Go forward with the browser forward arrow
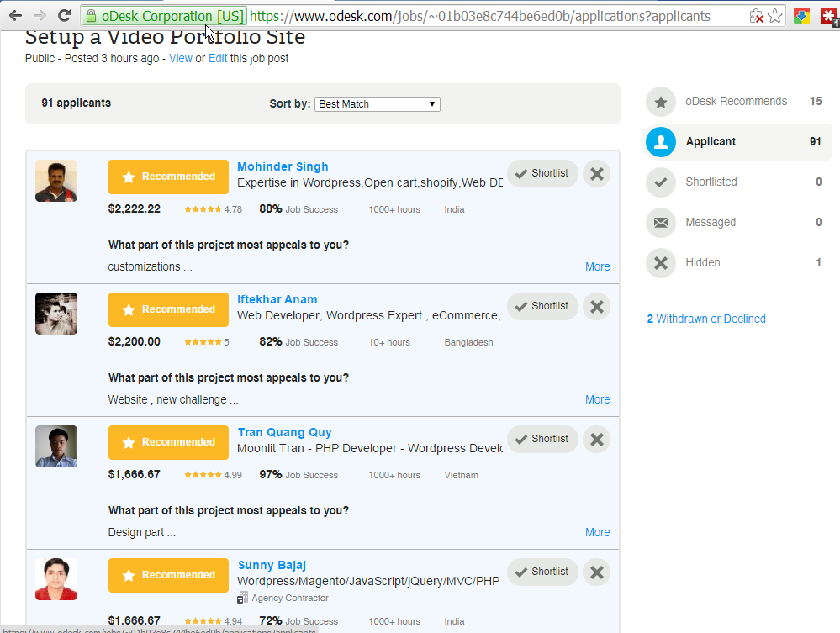Image resolution: width=840 pixels, height=633 pixels. pyautogui.click(x=40, y=15)
